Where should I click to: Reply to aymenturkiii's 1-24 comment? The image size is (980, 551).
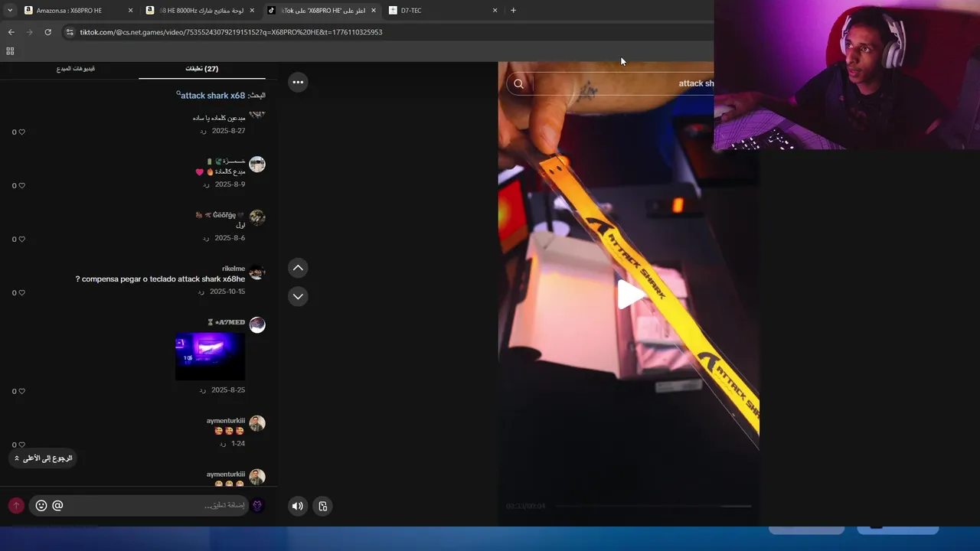pos(222,443)
